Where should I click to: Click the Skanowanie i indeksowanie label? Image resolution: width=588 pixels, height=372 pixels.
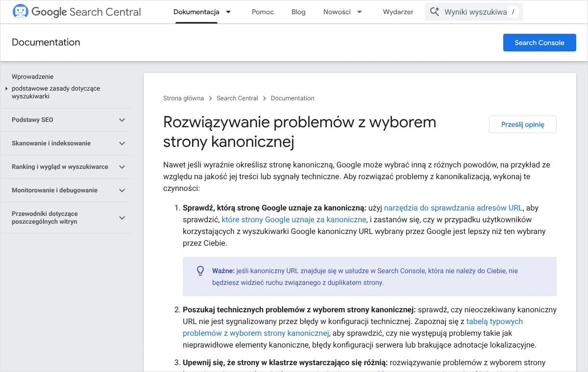coord(51,143)
